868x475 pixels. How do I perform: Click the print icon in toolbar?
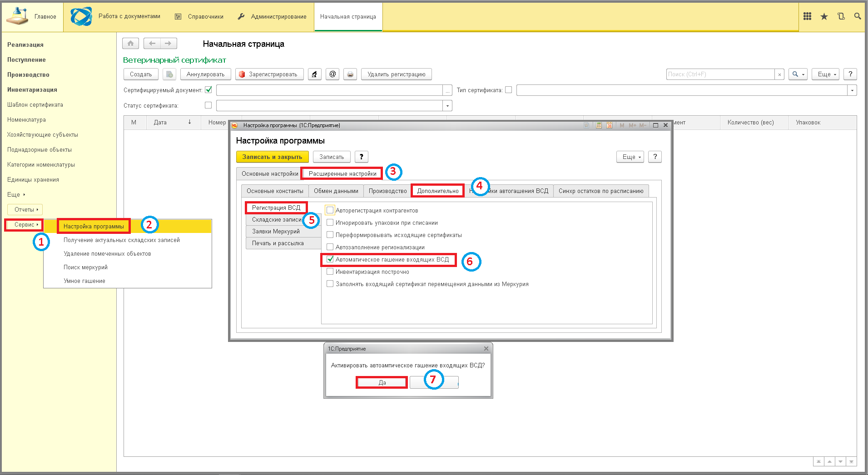coord(350,74)
